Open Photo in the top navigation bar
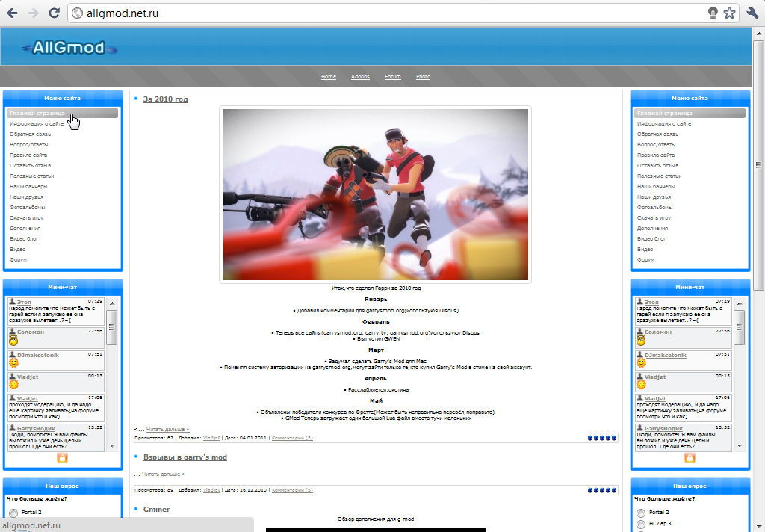Image resolution: width=765 pixels, height=532 pixels. pos(423,77)
